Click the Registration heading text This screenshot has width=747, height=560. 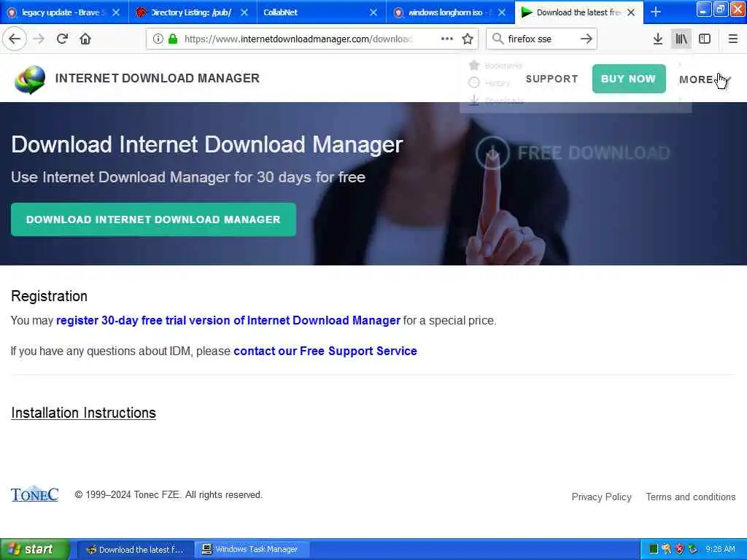click(49, 296)
